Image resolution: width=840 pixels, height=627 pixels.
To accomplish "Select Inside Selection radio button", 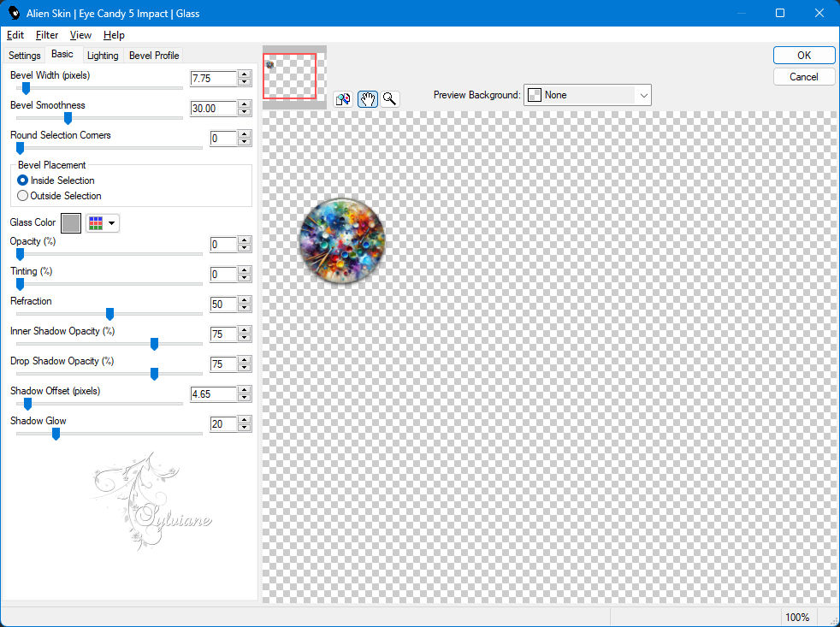I will pyautogui.click(x=22, y=180).
